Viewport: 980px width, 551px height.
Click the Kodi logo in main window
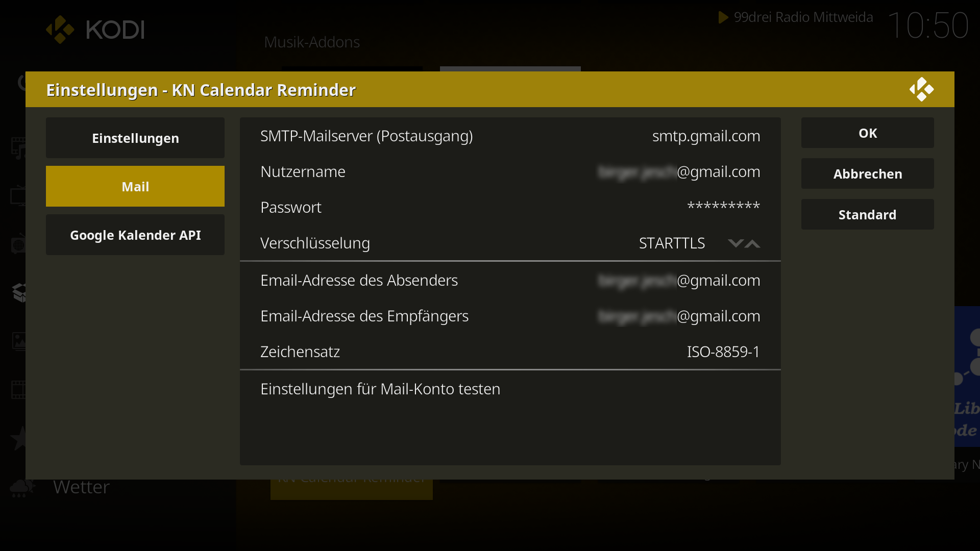coord(95,30)
